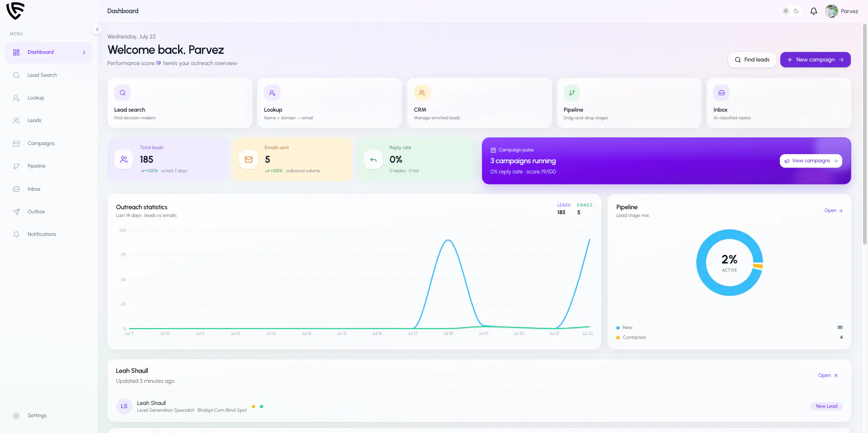Open notifications bell in top bar
Viewport: 868px width, 433px height.
pos(814,11)
